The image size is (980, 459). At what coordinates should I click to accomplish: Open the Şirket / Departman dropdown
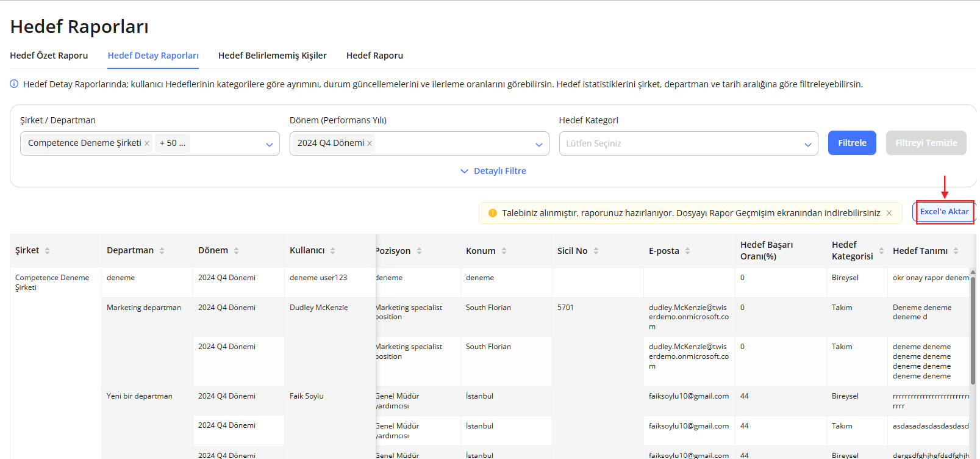269,144
